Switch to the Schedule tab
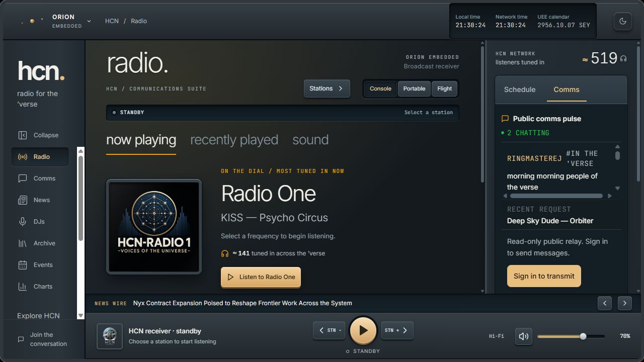This screenshot has height=362, width=644. [x=520, y=89]
